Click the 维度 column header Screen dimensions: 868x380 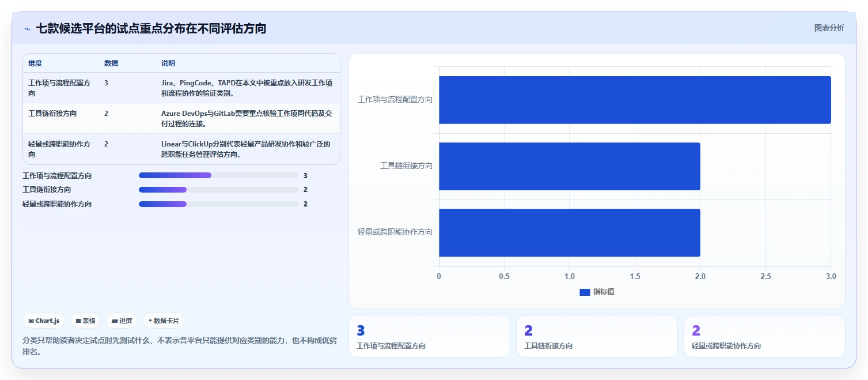click(35, 63)
